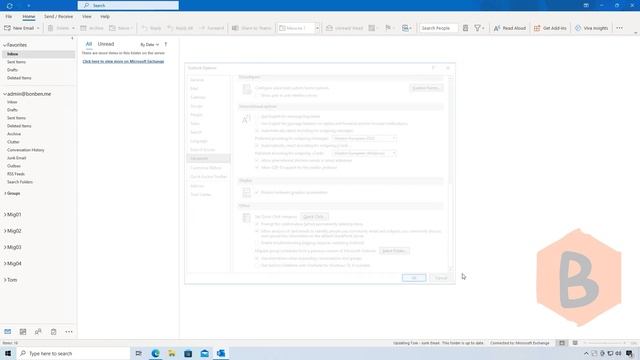640x360 pixels.
Task: Click the Outlook icon on taskbar
Action: pos(221,353)
